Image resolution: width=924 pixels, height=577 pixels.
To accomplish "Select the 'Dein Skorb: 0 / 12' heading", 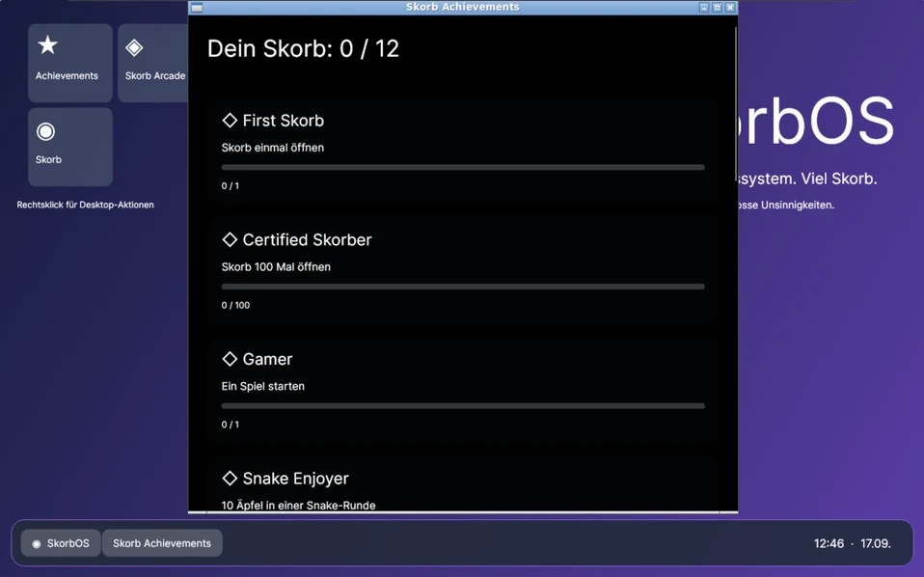I will point(303,48).
